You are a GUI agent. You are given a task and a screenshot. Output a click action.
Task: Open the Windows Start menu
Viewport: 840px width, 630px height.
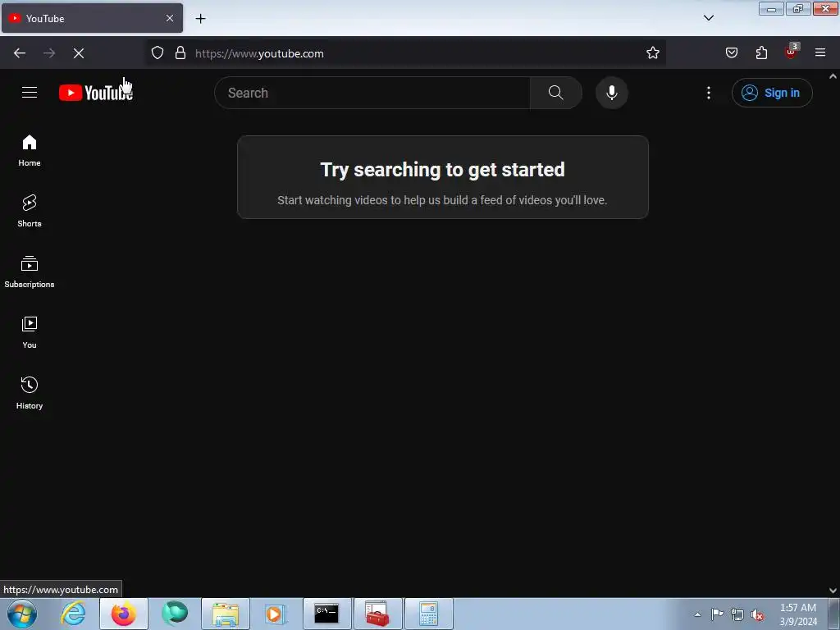pyautogui.click(x=22, y=614)
